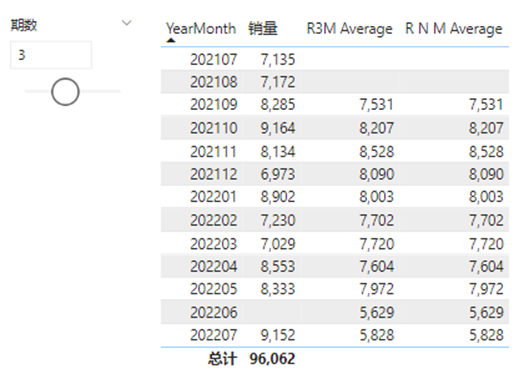This screenshot has height=374, width=524.
Task: Click R3M Average value for 202207
Action: pyautogui.click(x=376, y=335)
